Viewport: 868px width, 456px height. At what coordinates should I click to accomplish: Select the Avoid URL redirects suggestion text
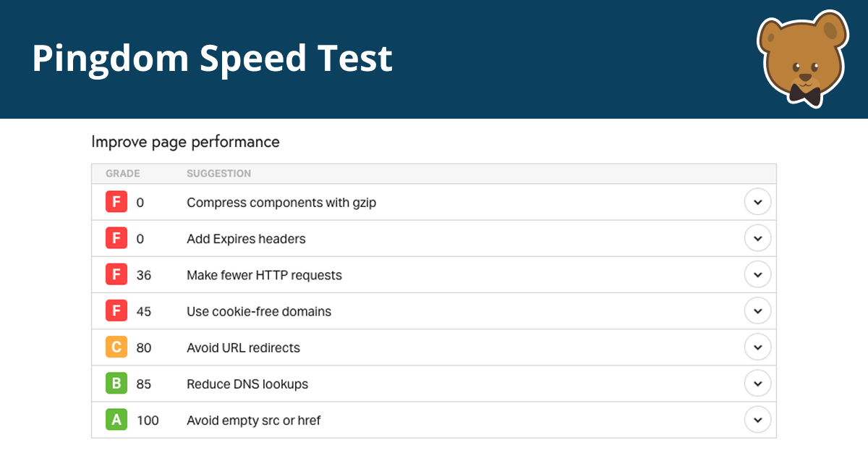click(x=243, y=347)
